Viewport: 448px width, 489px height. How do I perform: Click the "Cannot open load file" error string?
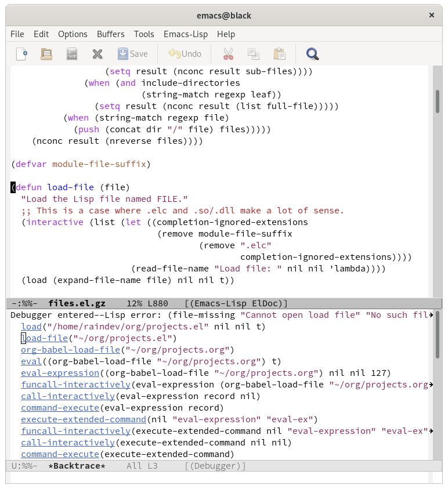click(300, 315)
